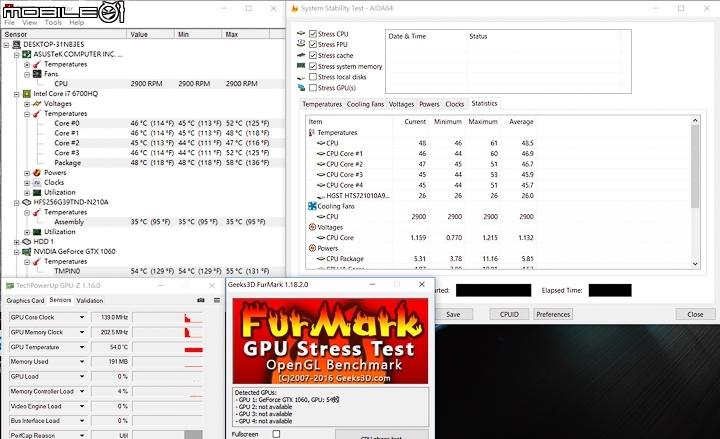
Task: Click the Stress CPU chip icon
Action: [301, 34]
